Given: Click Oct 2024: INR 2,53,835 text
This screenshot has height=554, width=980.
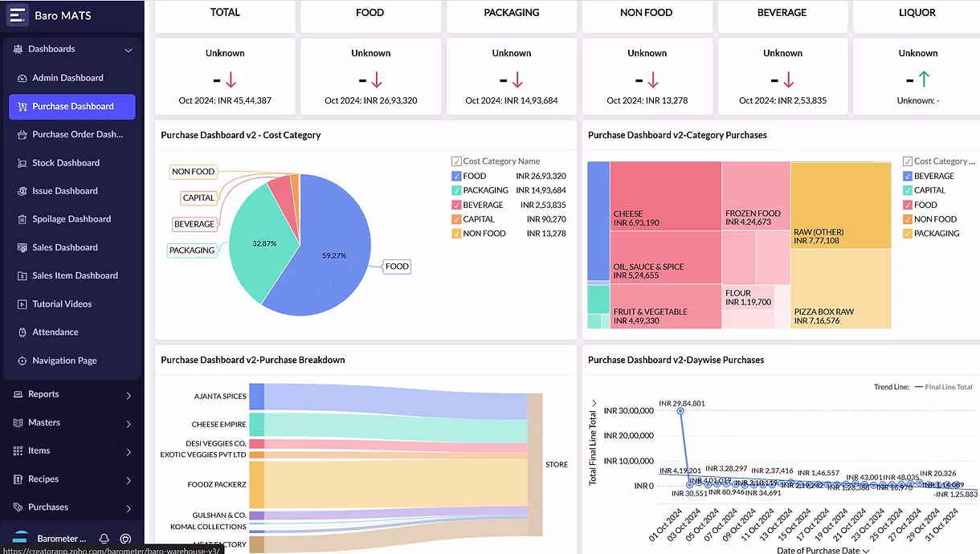Looking at the screenshot, I should click(x=782, y=101).
